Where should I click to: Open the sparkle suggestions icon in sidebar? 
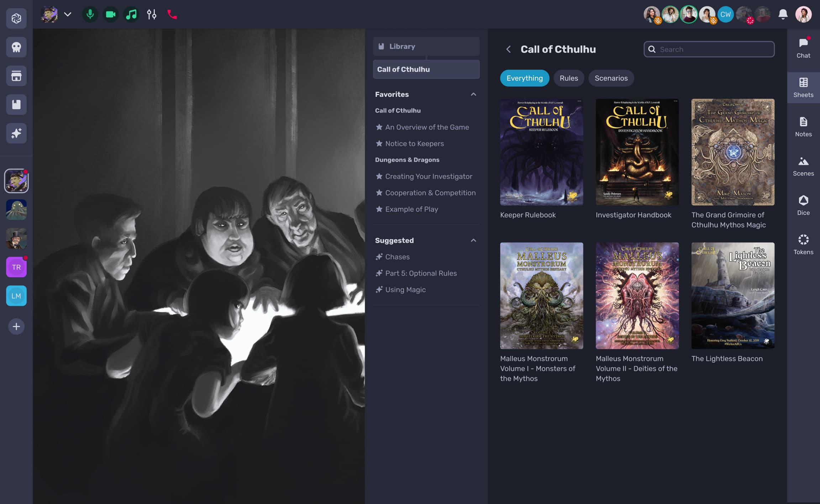tap(16, 133)
